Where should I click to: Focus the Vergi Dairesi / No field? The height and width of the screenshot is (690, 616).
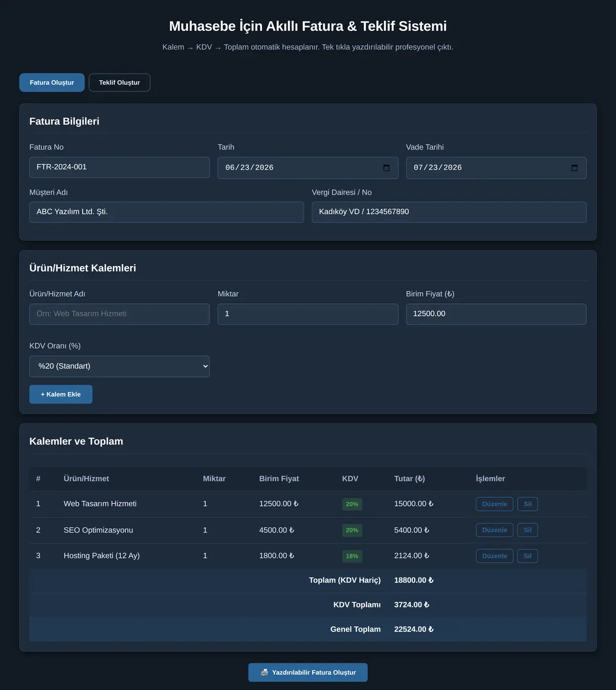coord(449,212)
